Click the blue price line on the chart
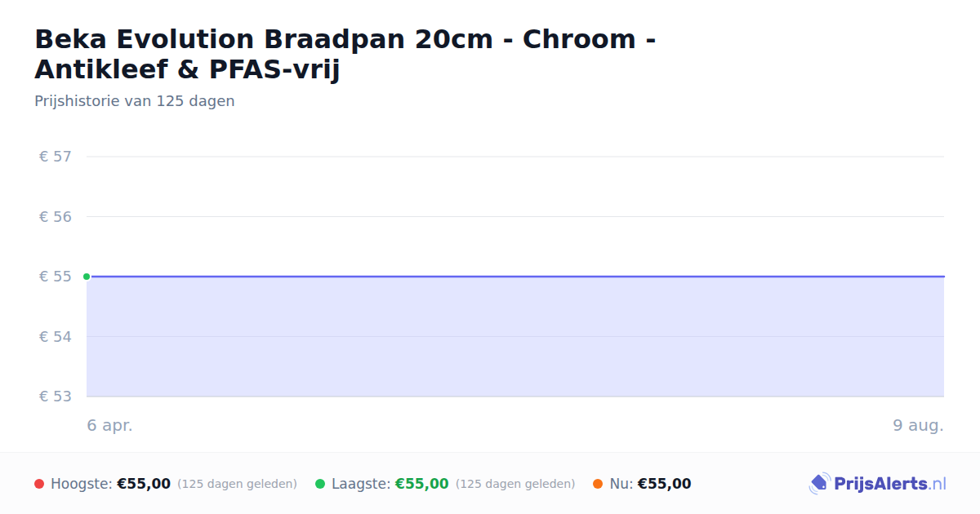The height and width of the screenshot is (514, 980). [515, 277]
